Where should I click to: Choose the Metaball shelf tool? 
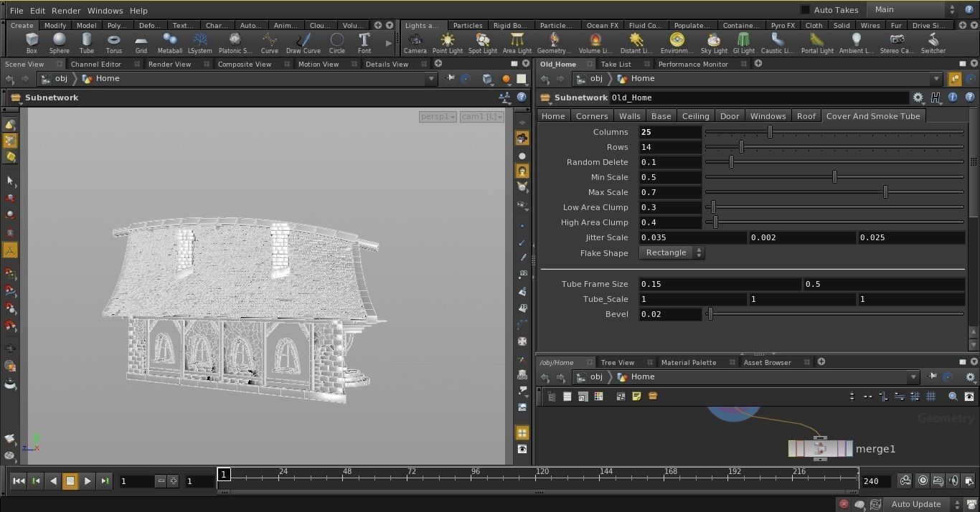pyautogui.click(x=170, y=43)
